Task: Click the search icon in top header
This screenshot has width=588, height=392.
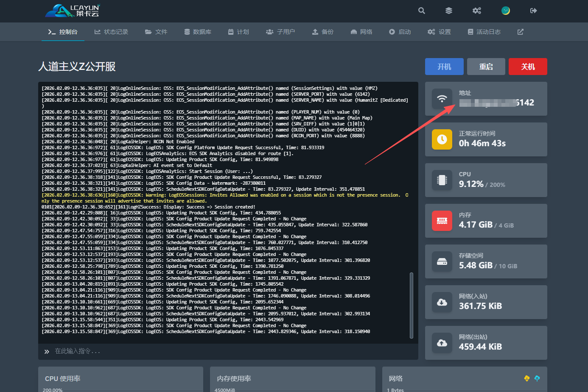Action: point(421,11)
